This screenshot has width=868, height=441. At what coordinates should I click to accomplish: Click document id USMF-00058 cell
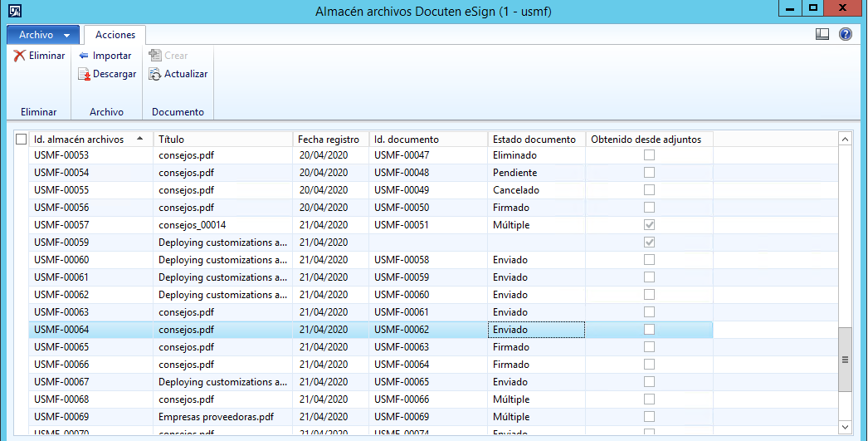tap(428, 260)
